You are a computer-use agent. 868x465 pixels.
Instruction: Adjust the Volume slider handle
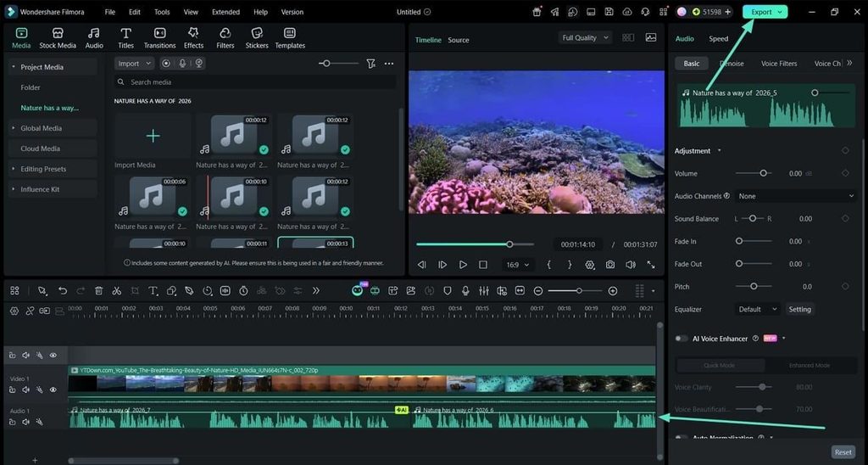764,173
